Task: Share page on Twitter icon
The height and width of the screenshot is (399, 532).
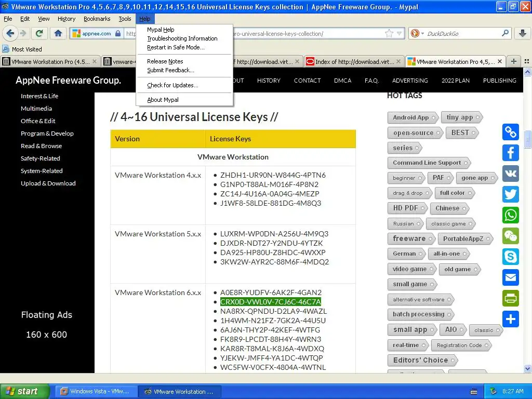Action: [511, 194]
